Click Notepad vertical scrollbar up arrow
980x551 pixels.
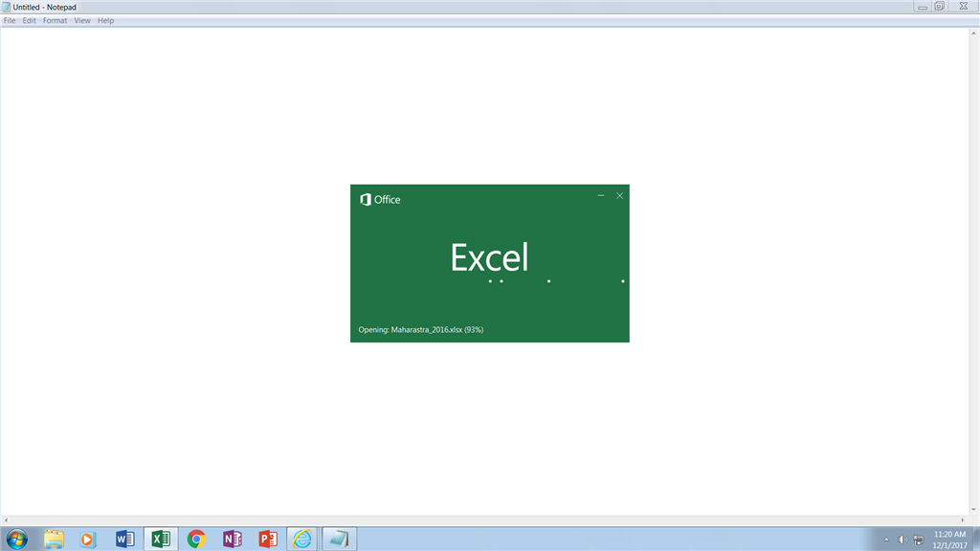[x=973, y=33]
